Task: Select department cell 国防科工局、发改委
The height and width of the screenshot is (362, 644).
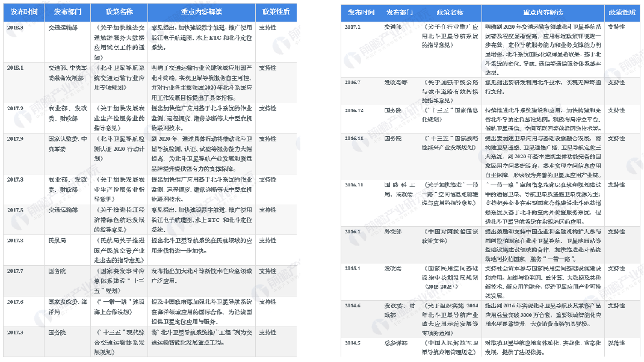Action: tap(400, 189)
